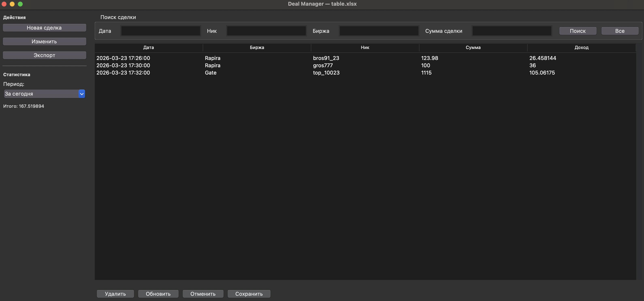Focus the Ник search field

tap(267, 31)
